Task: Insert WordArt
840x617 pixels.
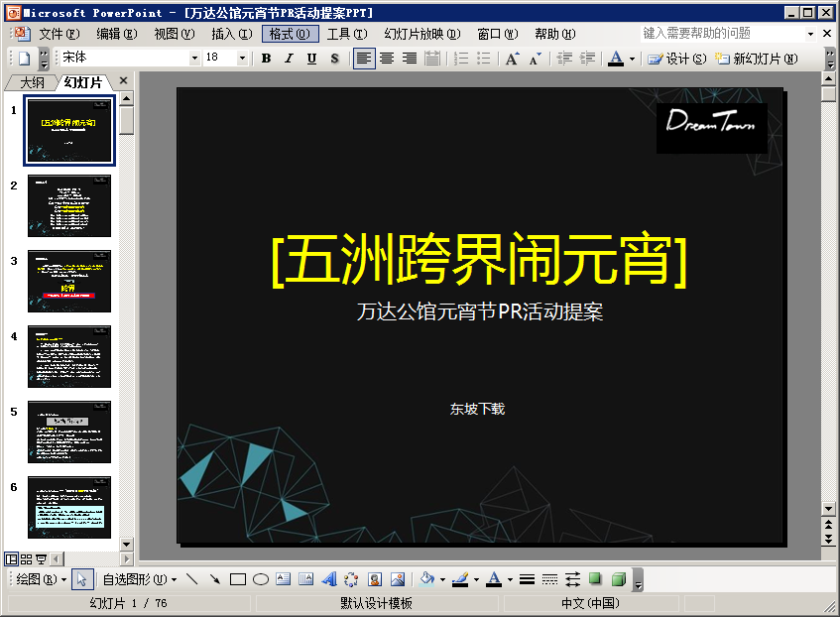Action: pyautogui.click(x=329, y=579)
